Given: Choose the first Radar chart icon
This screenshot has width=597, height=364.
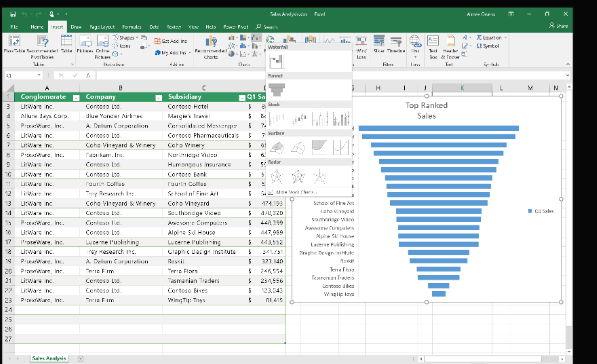Looking at the screenshot, I should point(277,176).
